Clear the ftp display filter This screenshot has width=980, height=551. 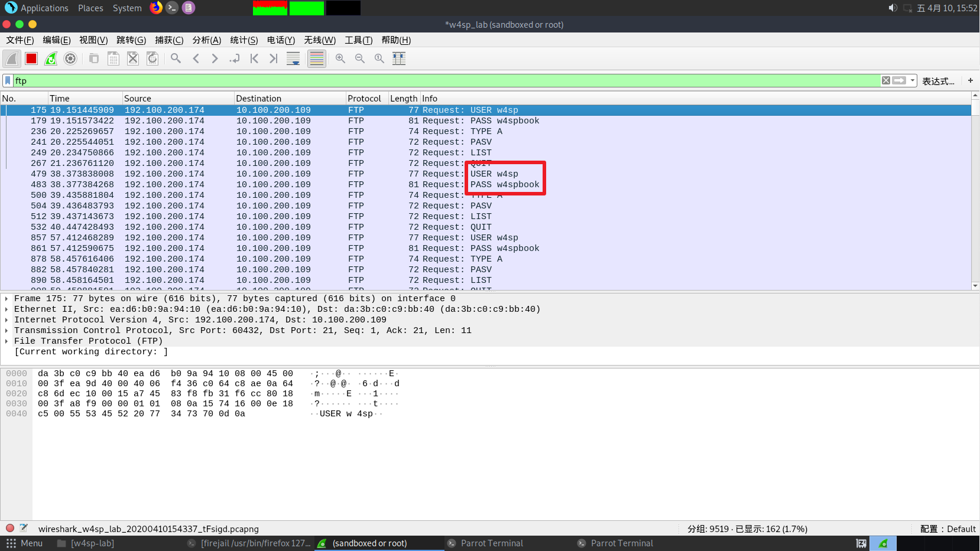(x=885, y=80)
